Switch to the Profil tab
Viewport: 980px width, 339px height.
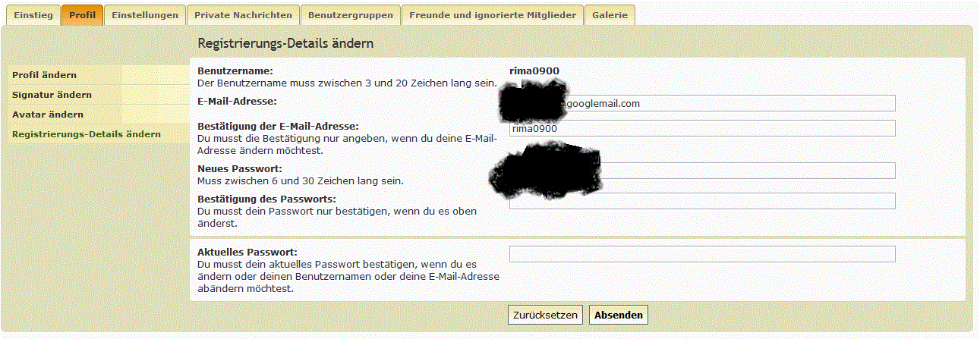point(82,15)
